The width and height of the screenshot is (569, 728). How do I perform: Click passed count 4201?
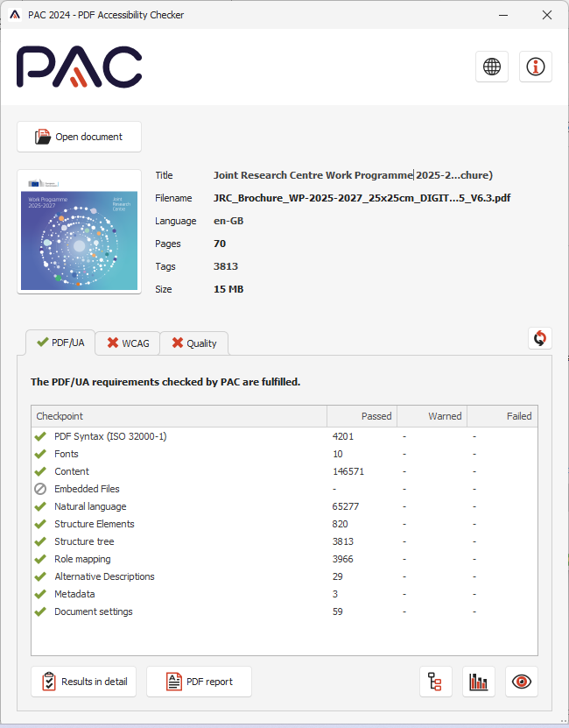343,436
